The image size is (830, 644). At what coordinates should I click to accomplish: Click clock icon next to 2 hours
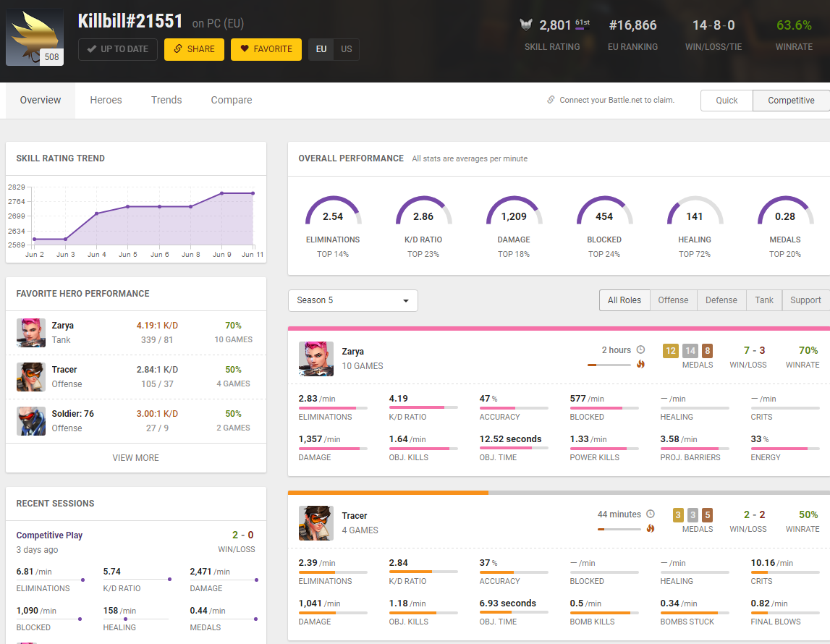click(640, 349)
